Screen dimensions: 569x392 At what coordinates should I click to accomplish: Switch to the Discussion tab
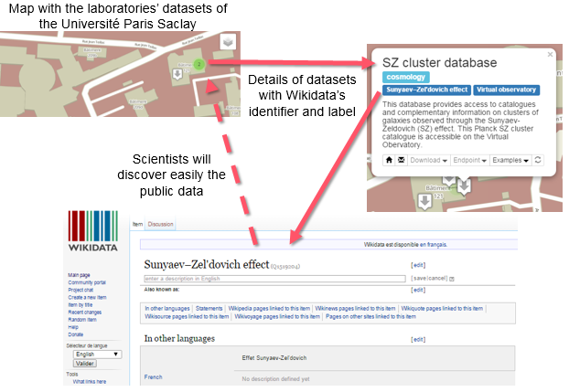161,223
